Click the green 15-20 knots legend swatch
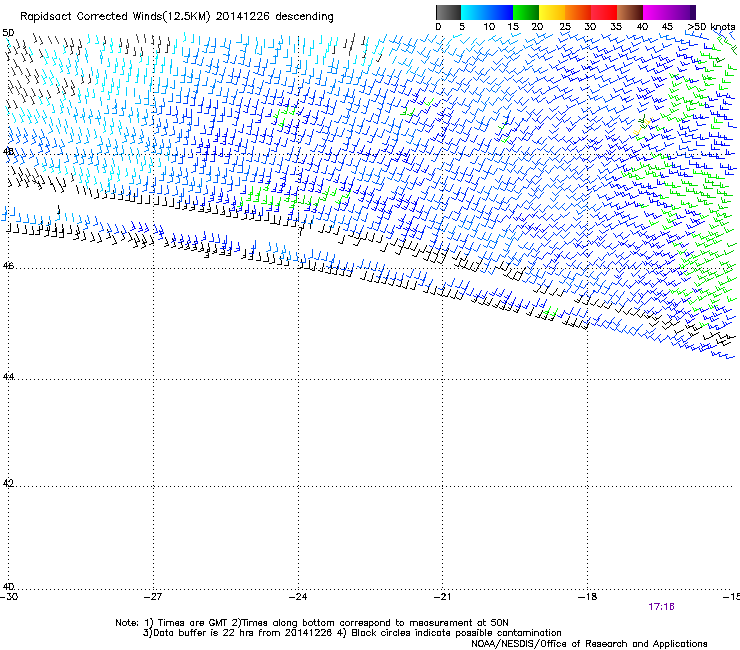Viewport: 740px width, 650px height. click(526, 12)
